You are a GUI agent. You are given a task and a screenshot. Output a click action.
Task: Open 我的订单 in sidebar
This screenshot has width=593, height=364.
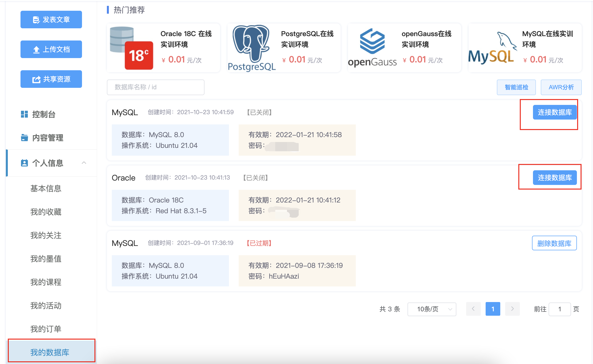coord(46,329)
